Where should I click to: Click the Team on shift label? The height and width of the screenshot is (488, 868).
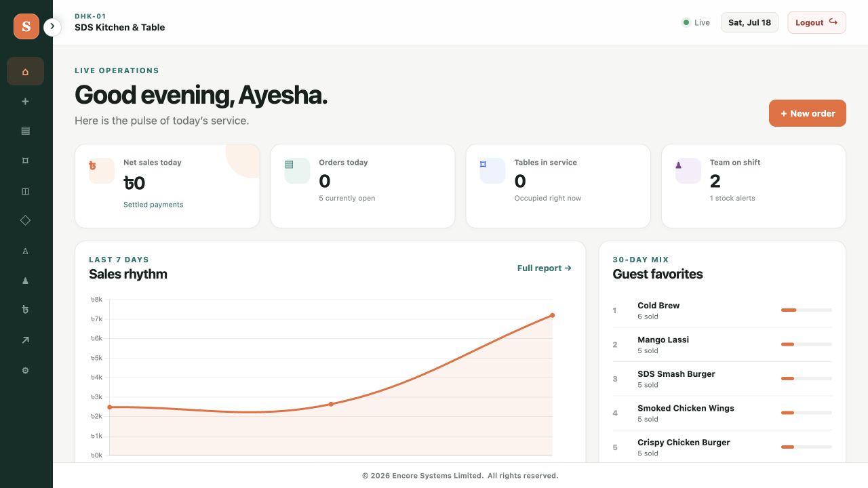pos(735,163)
